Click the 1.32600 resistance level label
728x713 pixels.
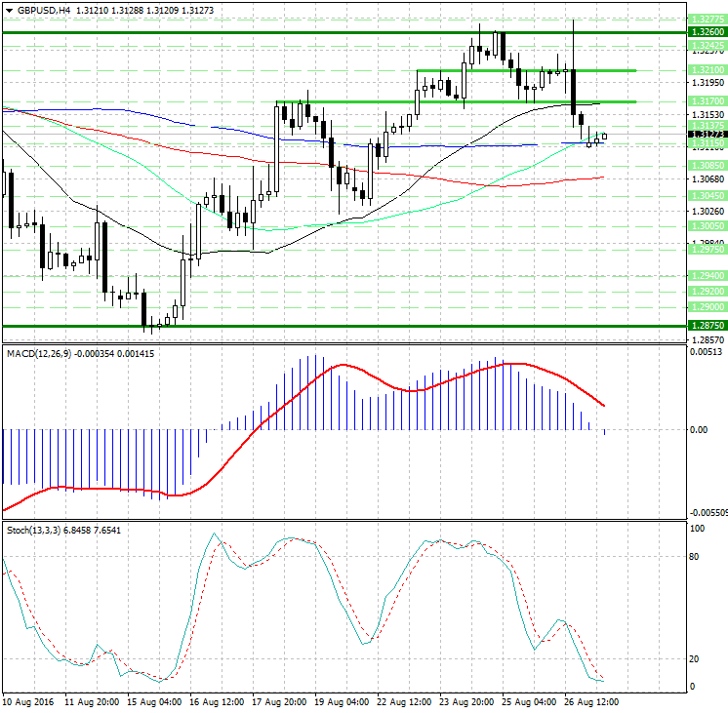[x=705, y=31]
